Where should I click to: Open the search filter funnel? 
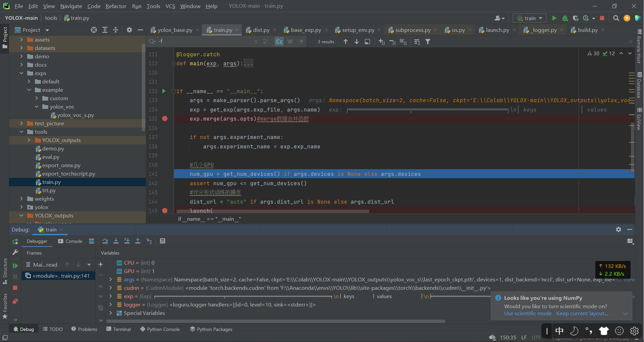click(428, 42)
